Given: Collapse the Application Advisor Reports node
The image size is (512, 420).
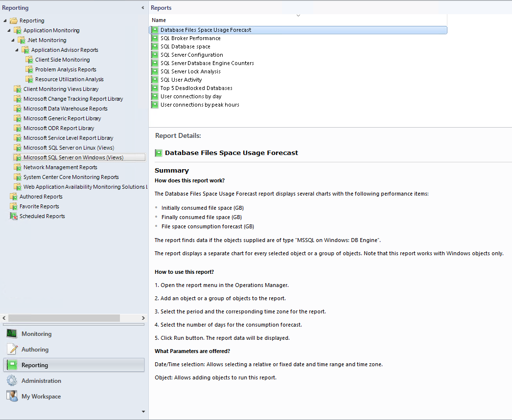Looking at the screenshot, I should coord(17,50).
